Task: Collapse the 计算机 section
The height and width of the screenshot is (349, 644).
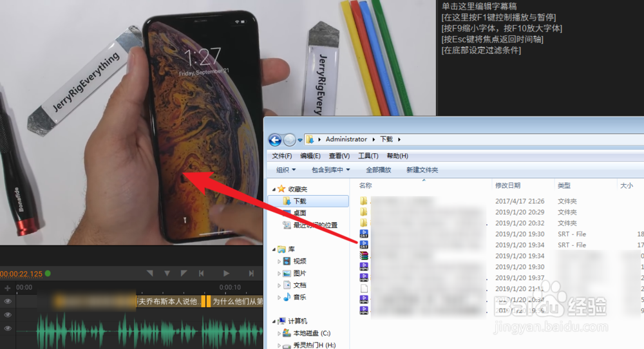Action: coord(274,321)
